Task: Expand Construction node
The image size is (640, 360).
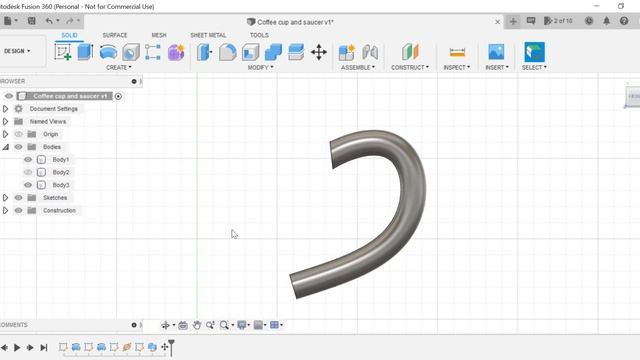Action: click(5, 210)
